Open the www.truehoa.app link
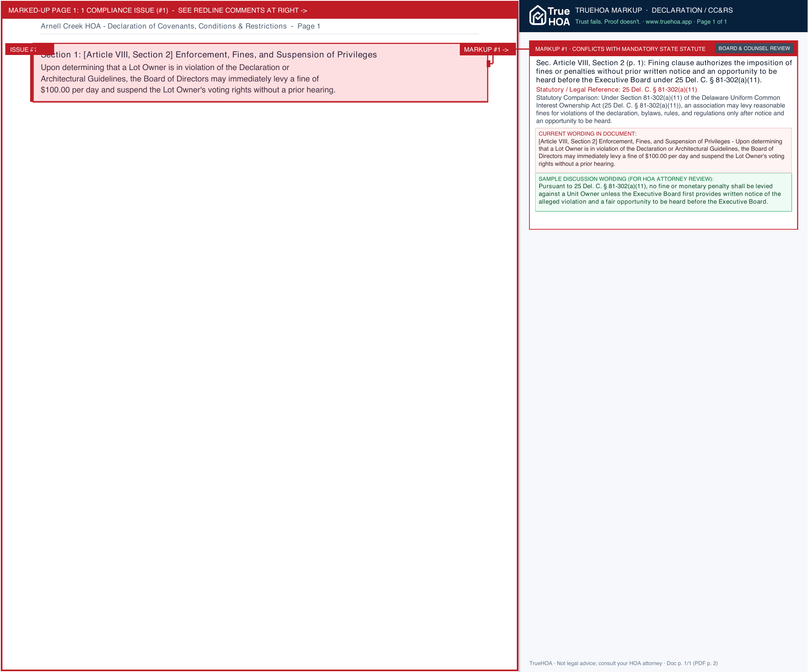This screenshot has width=808, height=672. [668, 22]
